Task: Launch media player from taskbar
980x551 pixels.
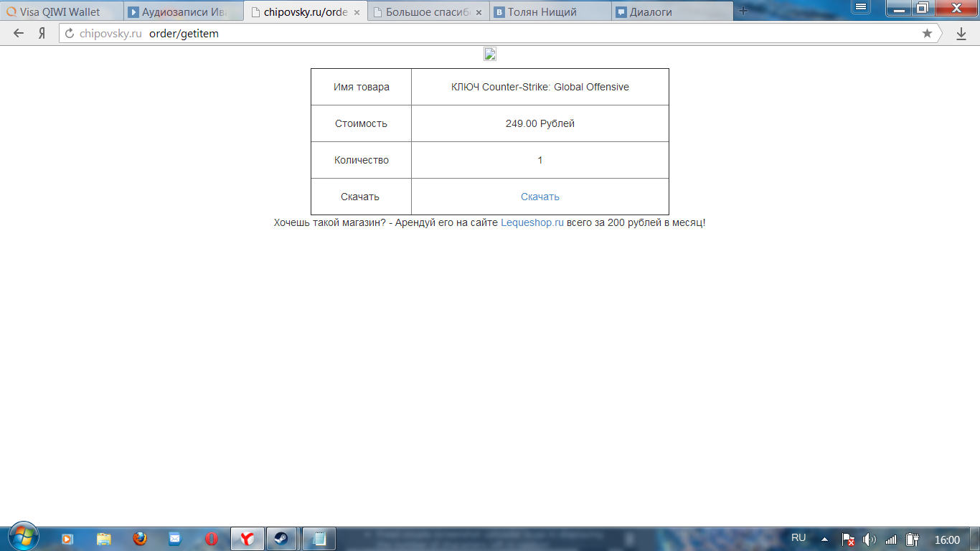Action: click(x=67, y=539)
